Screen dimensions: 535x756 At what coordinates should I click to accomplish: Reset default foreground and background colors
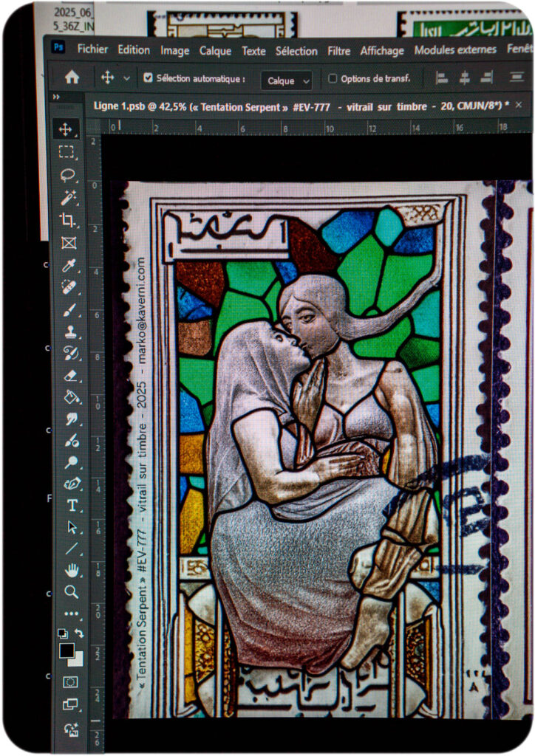pos(62,633)
